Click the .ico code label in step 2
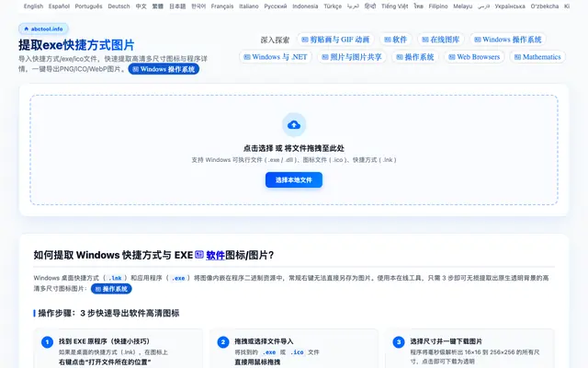 click(297, 352)
